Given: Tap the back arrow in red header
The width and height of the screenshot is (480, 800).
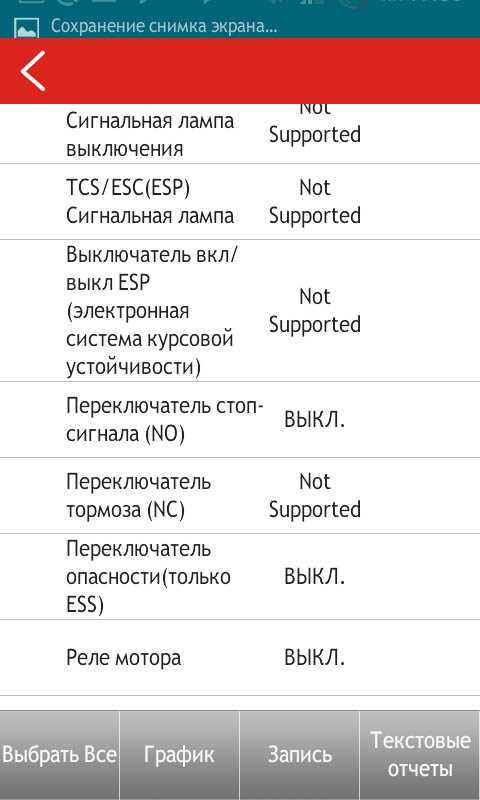Looking at the screenshot, I should coord(33,71).
